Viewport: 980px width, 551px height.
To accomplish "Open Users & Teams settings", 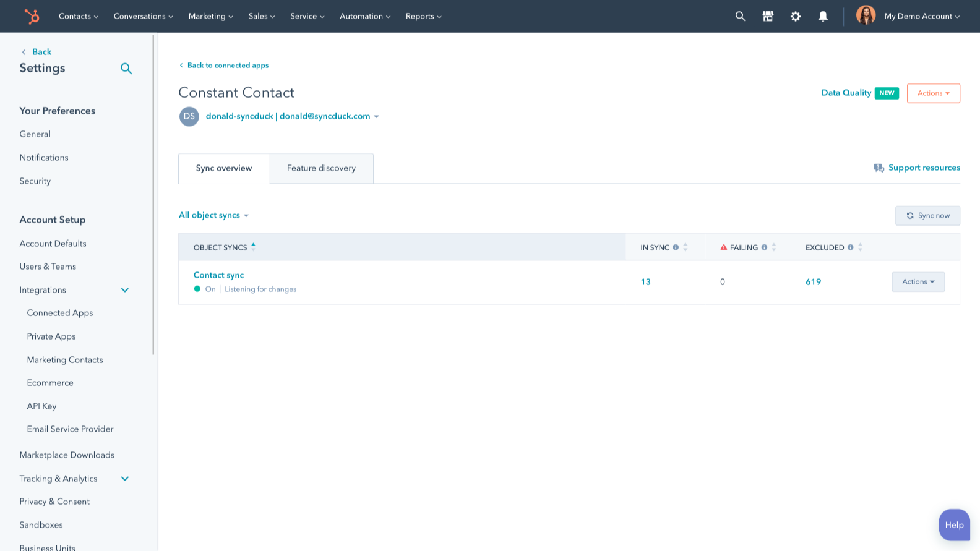I will [48, 267].
